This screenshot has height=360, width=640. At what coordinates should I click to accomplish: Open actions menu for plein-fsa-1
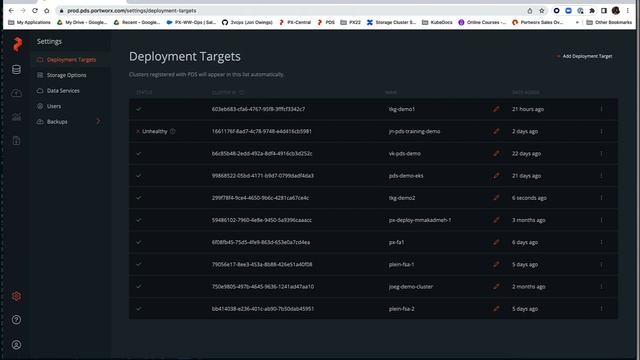[x=601, y=264]
